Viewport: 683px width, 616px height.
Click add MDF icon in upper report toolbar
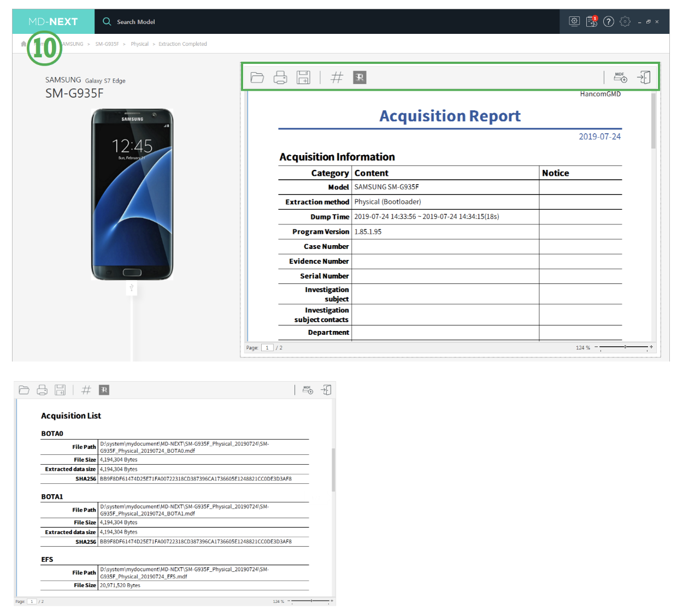(x=620, y=78)
